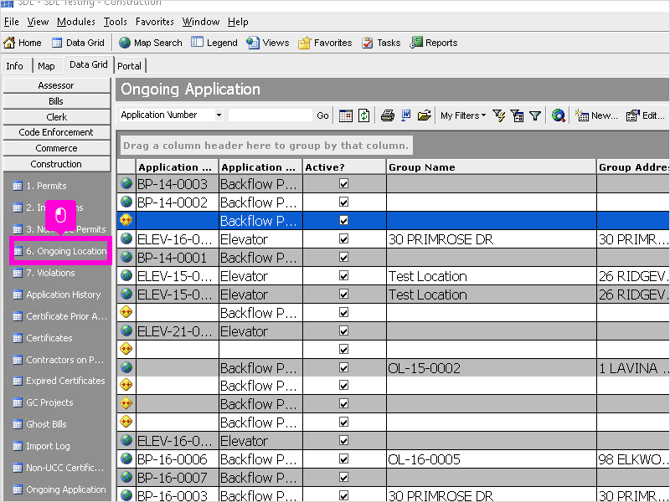Toggle Active checkbox on highlighted blue row
670x502 pixels.
(344, 220)
